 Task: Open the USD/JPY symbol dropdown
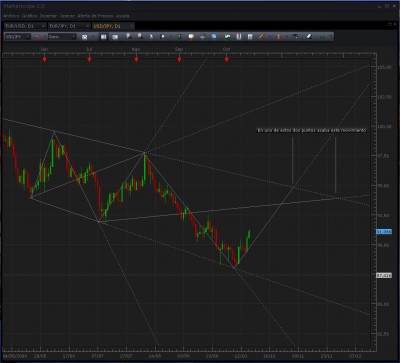point(17,37)
